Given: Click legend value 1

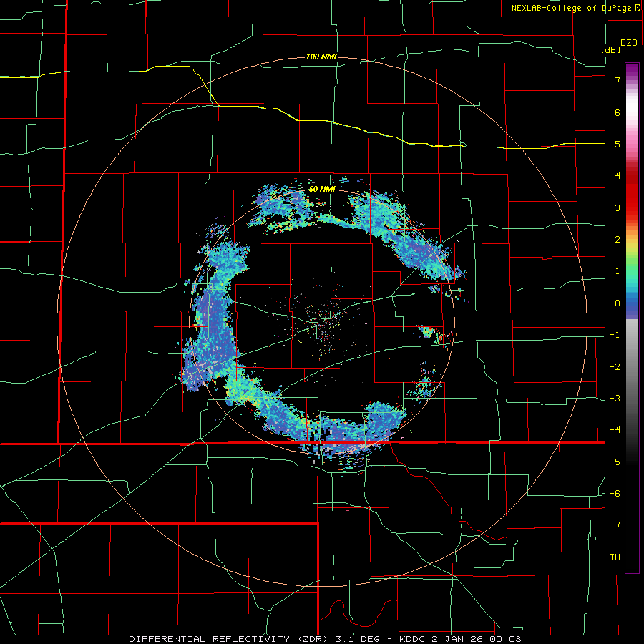Looking at the screenshot, I should coord(618,271).
